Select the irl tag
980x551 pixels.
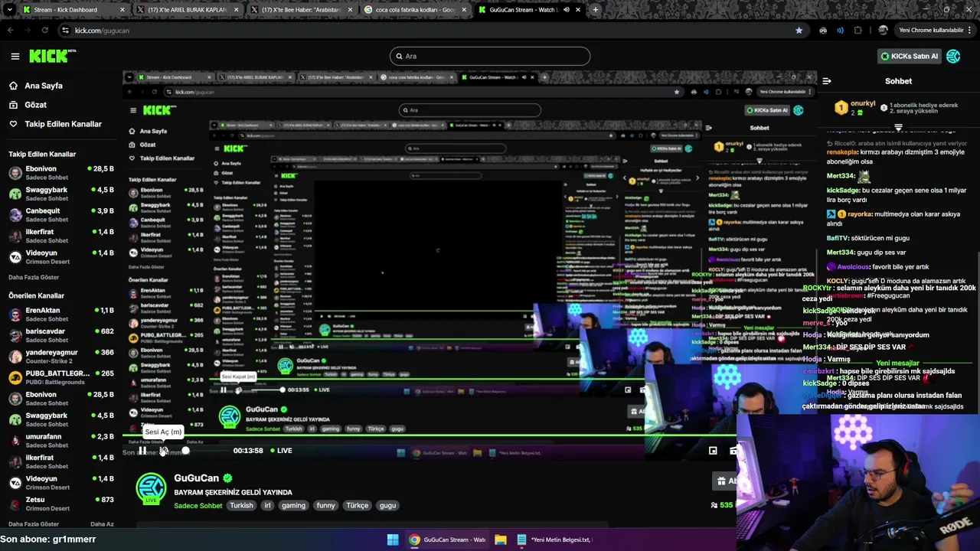click(x=267, y=505)
